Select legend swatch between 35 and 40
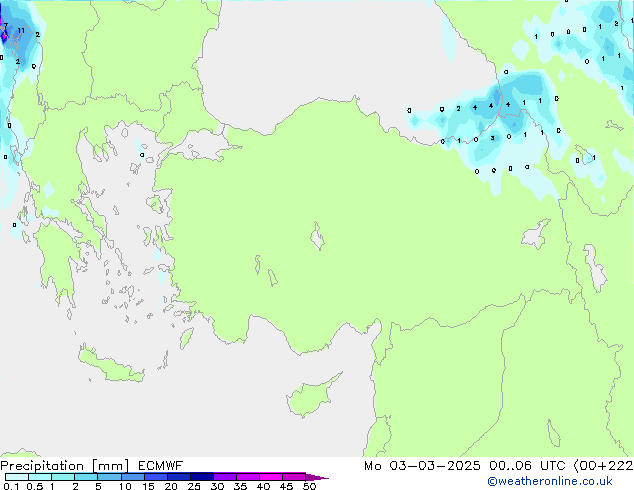Screen dimensions: 634x490 (x=248, y=477)
